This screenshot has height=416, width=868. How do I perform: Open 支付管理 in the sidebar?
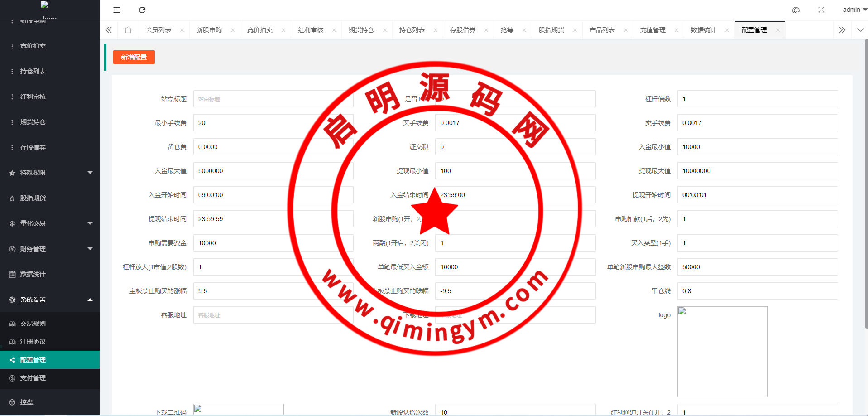(x=33, y=378)
